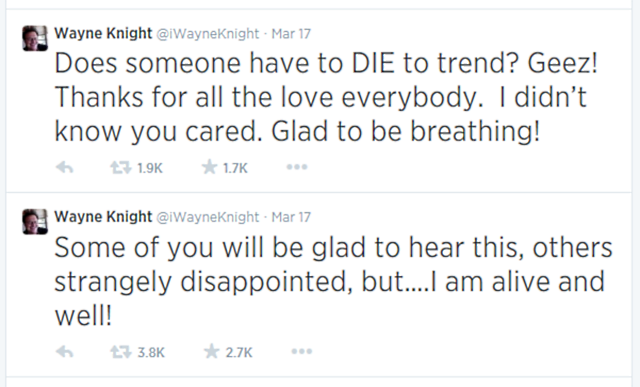Screen dimensions: 640x387
Task: Click Wayne Knight avatar on second tweet
Action: click(35, 222)
